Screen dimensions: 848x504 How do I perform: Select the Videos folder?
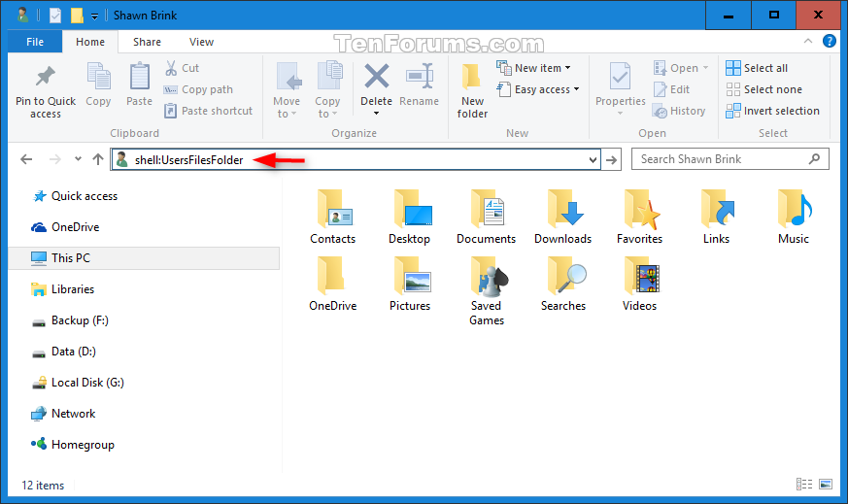640,284
